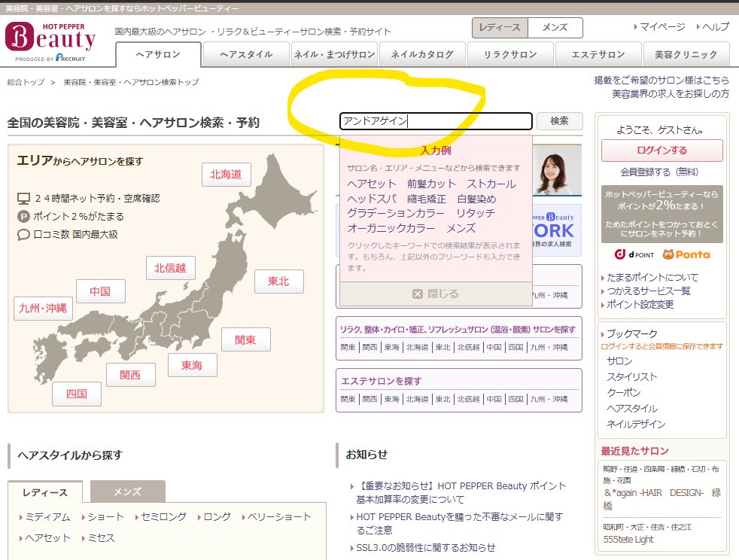Select the メンズ tab under ヘアスタイルから探す

(x=127, y=491)
